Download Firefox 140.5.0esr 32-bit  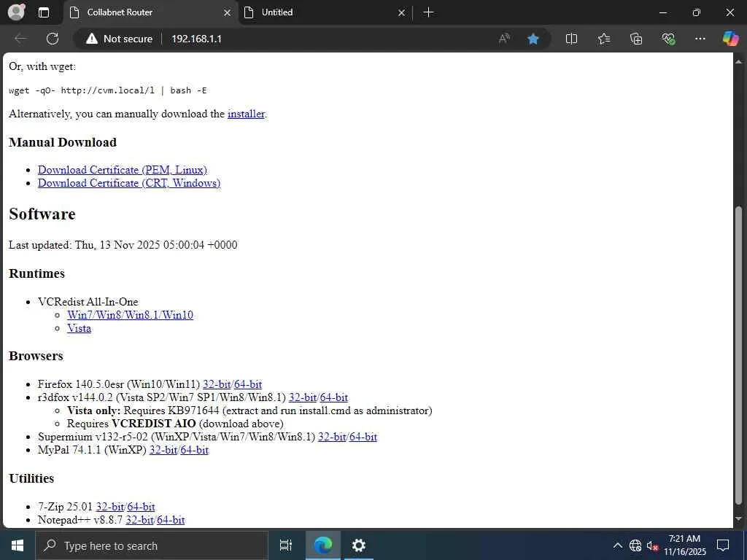pos(217,384)
